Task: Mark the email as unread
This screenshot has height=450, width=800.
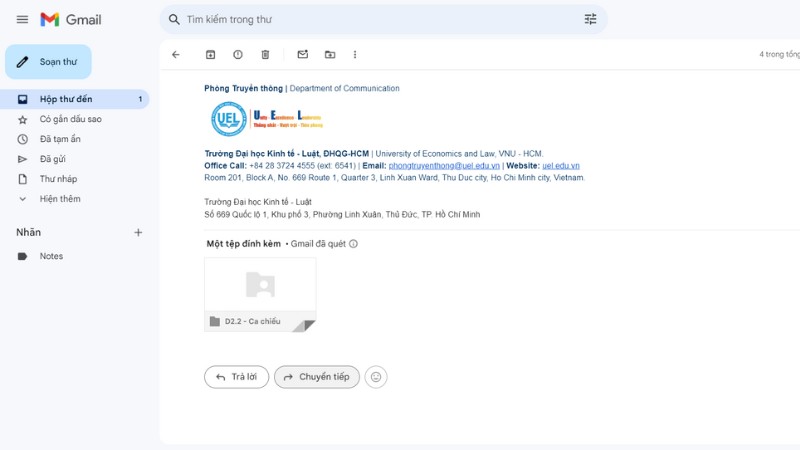Action: point(303,54)
